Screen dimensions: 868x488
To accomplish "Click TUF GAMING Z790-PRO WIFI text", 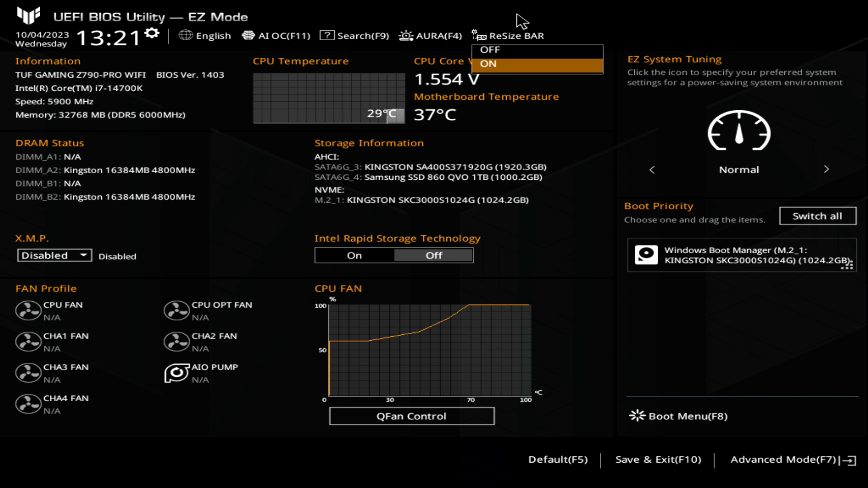I will pos(80,75).
